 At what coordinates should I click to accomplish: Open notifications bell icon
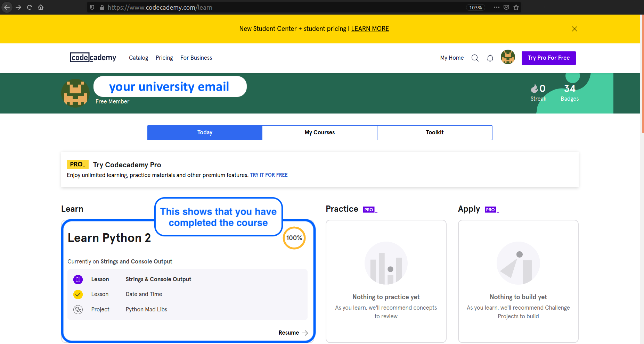(490, 58)
